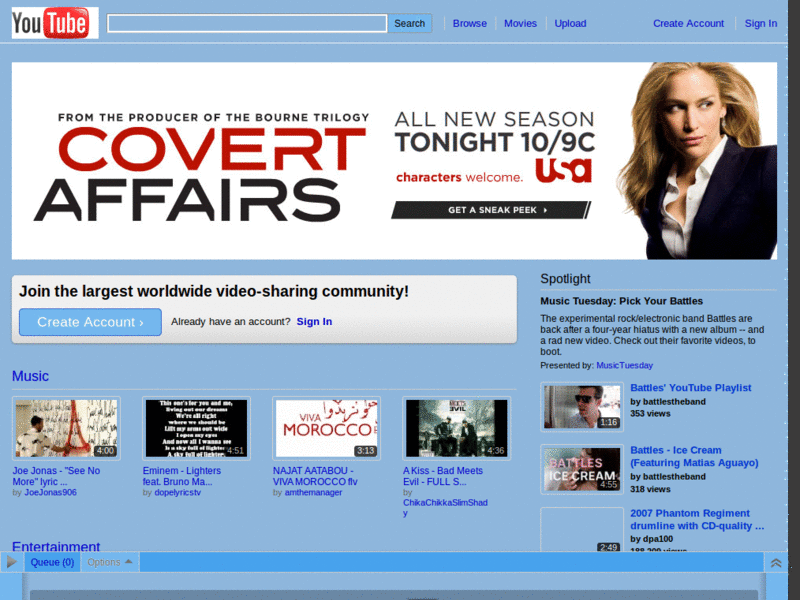Expand the queue bar with double chevron
Screen dimensions: 800x600
[x=776, y=562]
